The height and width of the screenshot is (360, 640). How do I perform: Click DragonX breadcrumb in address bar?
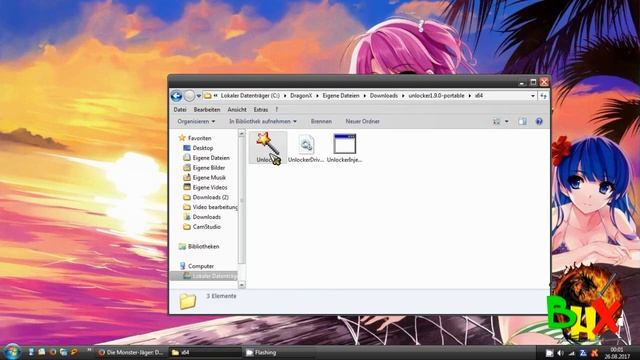(x=301, y=96)
